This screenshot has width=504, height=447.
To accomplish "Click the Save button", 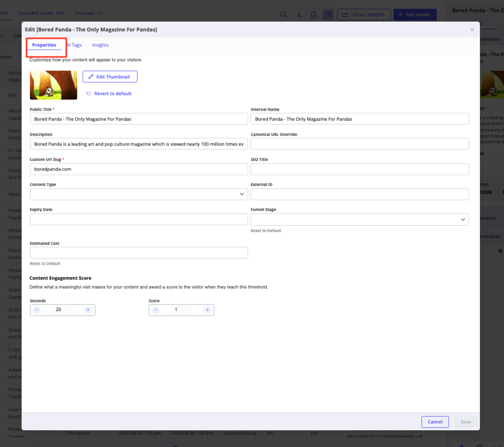I will pos(466,422).
